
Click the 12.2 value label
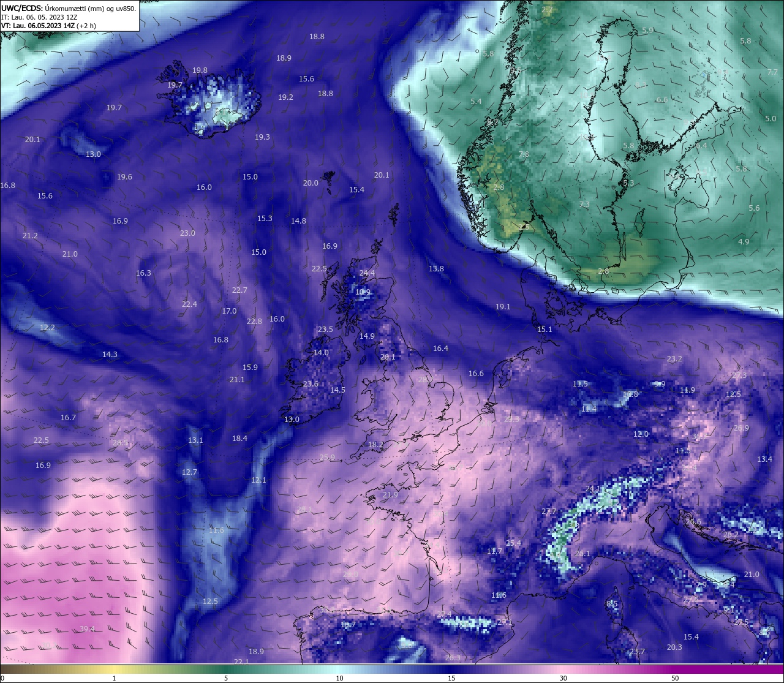tap(47, 327)
